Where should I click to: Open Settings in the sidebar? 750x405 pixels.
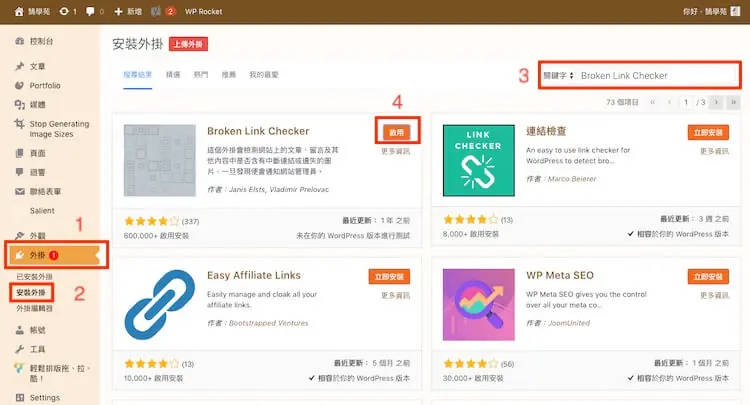point(44,397)
